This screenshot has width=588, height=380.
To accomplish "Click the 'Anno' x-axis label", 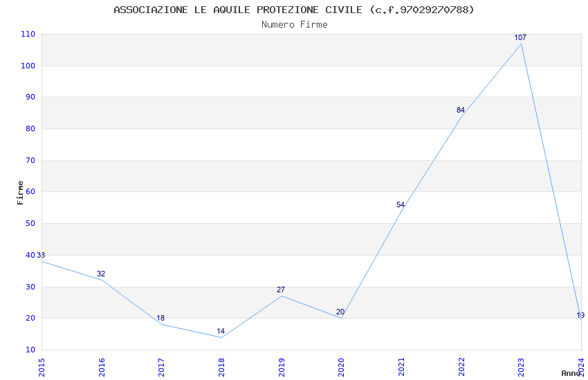I will (x=571, y=373).
